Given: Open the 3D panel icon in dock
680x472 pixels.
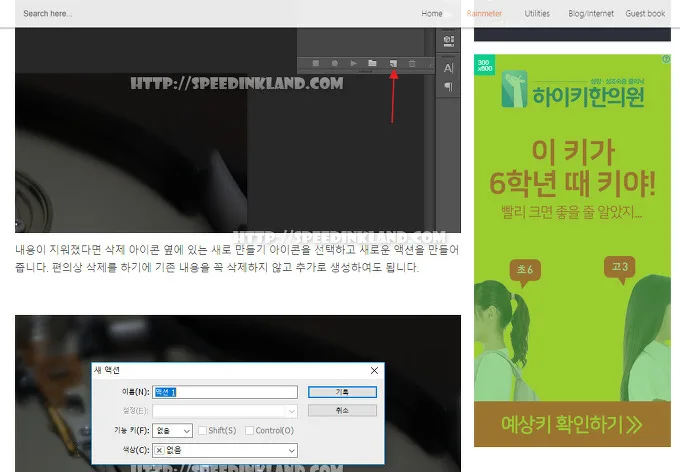Looking at the screenshot, I should click(x=448, y=41).
